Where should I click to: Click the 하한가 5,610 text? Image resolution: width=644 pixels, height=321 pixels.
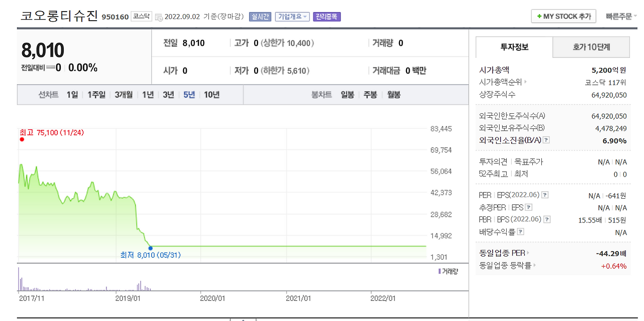point(285,71)
